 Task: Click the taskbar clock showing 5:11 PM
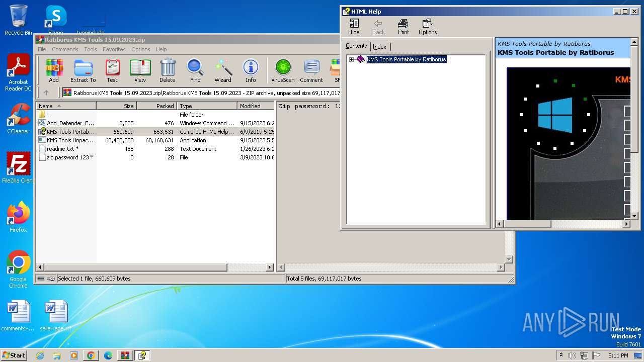pos(618,355)
